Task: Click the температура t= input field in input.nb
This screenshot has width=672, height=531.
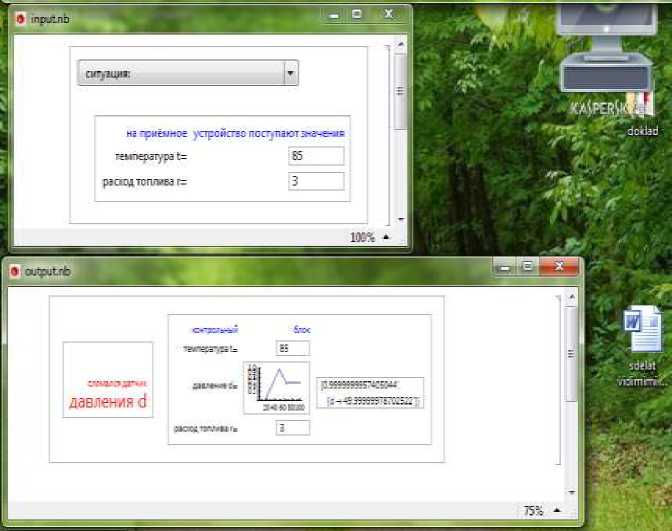Action: [x=316, y=156]
